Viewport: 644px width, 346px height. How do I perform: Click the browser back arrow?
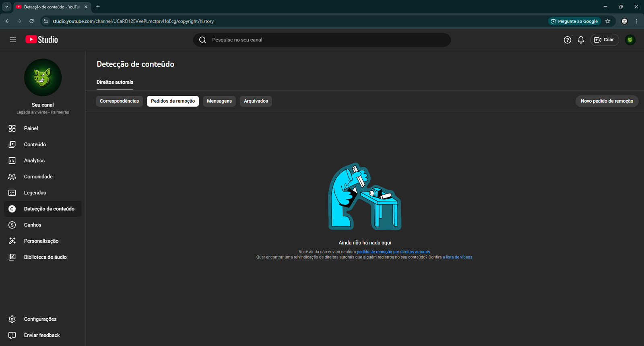point(7,21)
